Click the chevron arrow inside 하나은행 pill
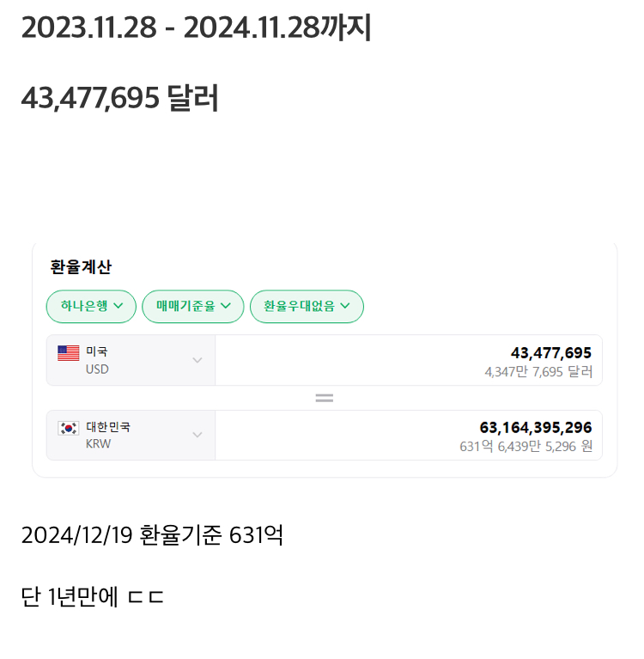The height and width of the screenshot is (659, 644). pos(118,306)
